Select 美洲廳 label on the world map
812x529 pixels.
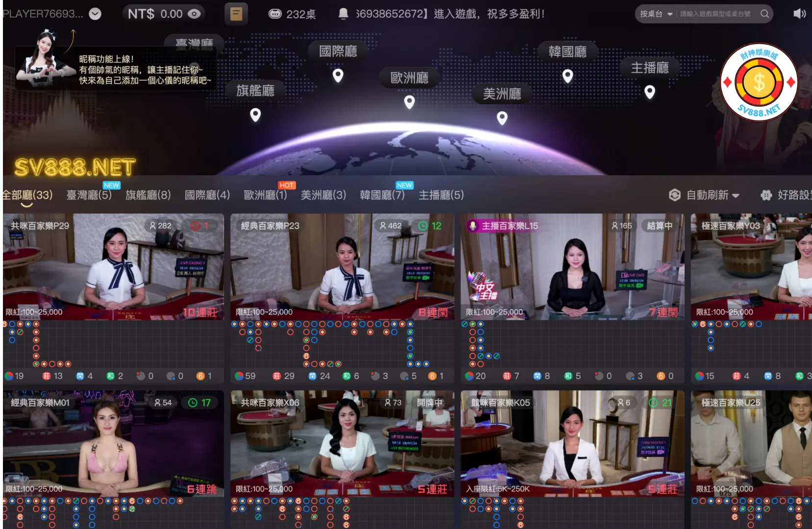(502, 94)
